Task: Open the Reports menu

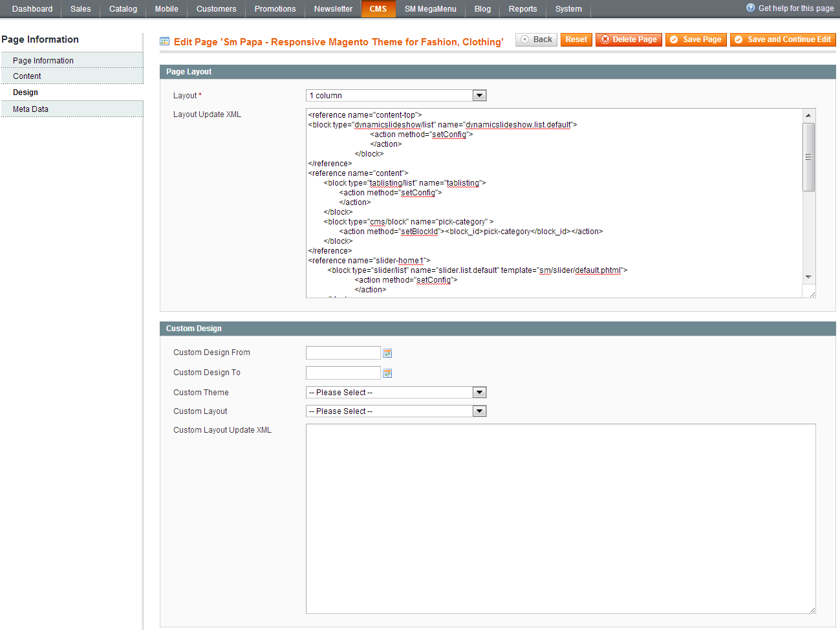Action: (522, 9)
